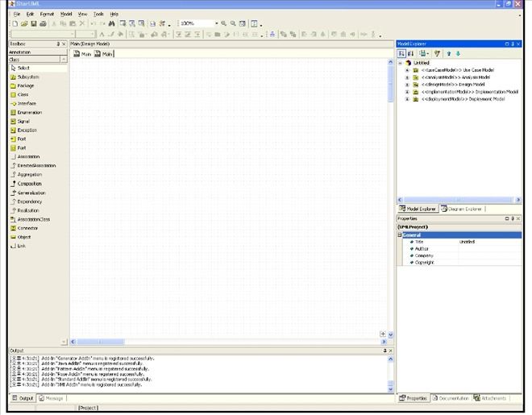Image resolution: width=532 pixels, height=415 pixels.
Task: Click the Title field showing Untitled
Action: (x=489, y=242)
